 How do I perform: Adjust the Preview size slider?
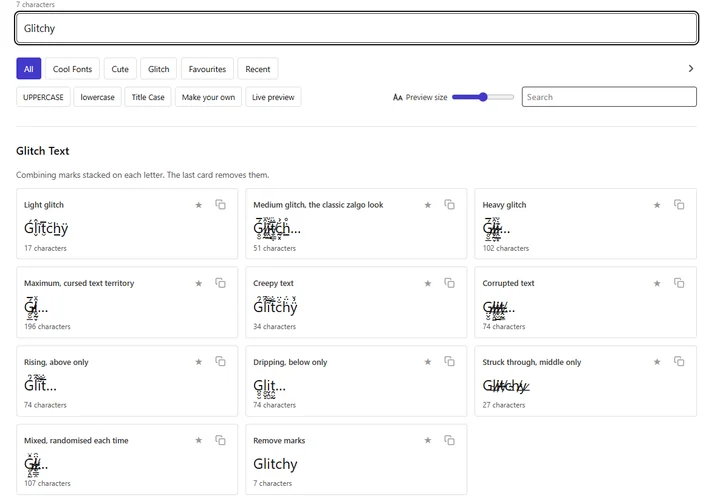coord(483,97)
